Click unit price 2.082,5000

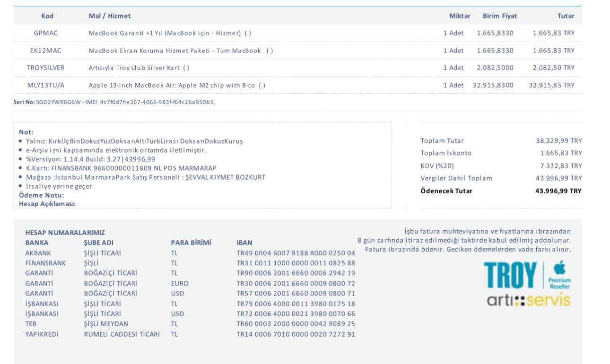pyautogui.click(x=495, y=68)
